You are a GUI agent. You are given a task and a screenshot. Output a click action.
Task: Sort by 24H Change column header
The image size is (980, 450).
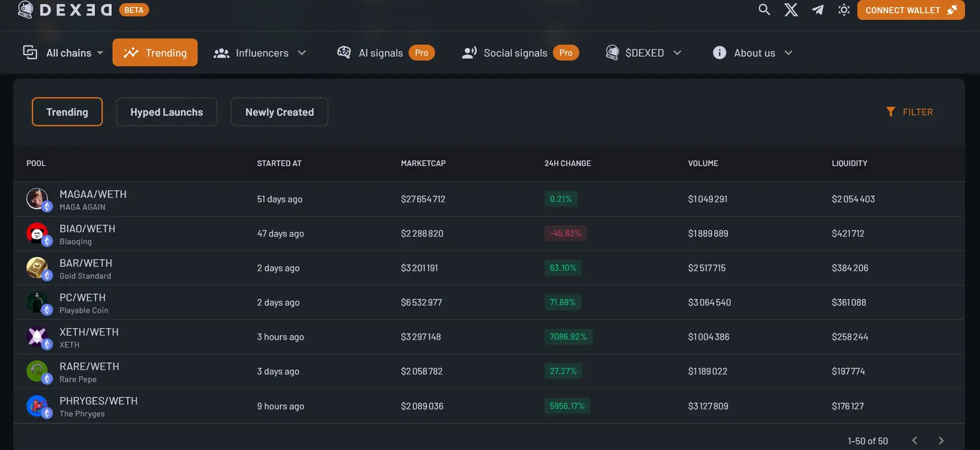tap(567, 163)
